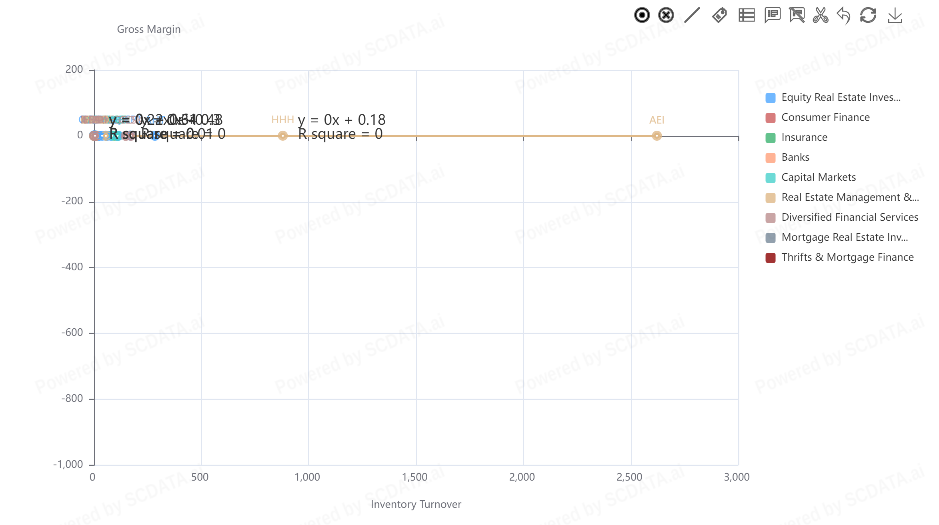Click the speech bubble comment icon
This screenshot has width=939, height=525.
click(x=772, y=15)
